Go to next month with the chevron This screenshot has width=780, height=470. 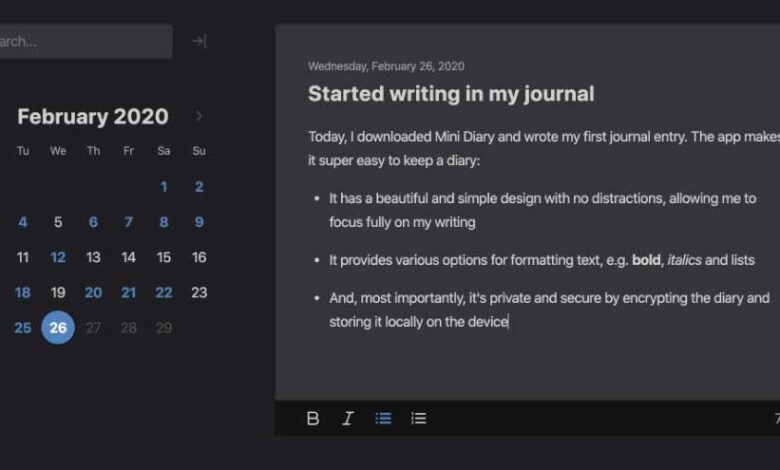(199, 116)
